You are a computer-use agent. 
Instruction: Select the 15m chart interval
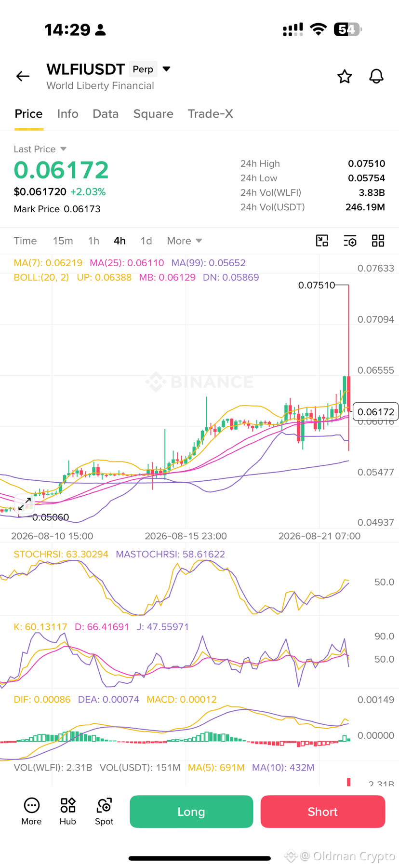pyautogui.click(x=63, y=241)
